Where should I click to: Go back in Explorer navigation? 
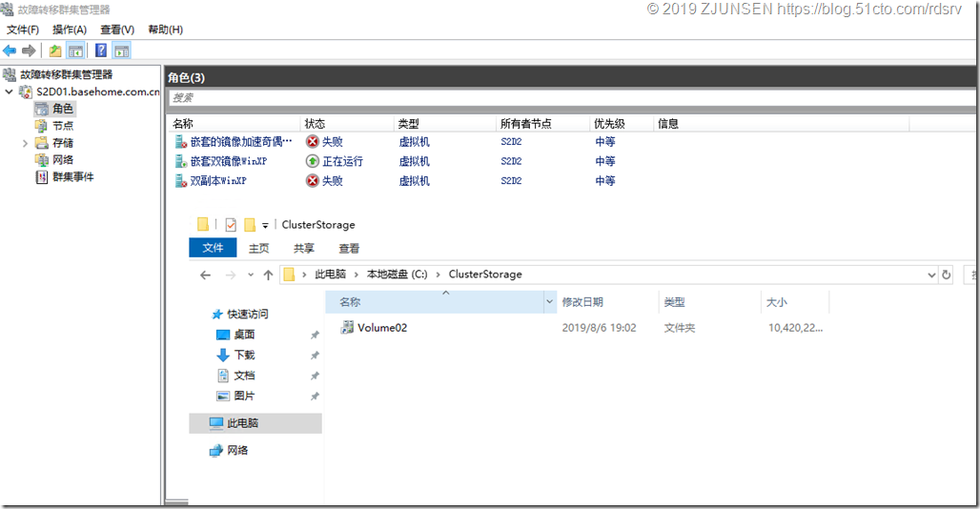[205, 275]
